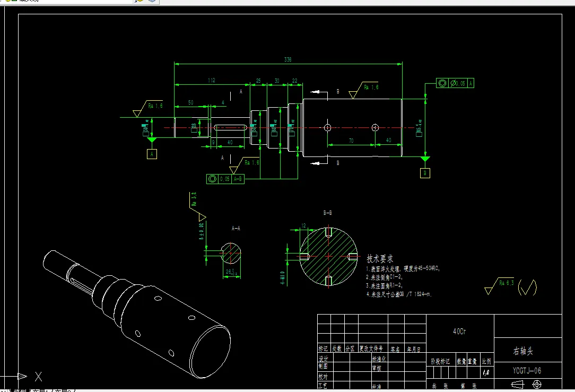Viewport: 575px width, 392px height.
Task: Select the 70 hole spacing dimension
Action: [x=351, y=141]
